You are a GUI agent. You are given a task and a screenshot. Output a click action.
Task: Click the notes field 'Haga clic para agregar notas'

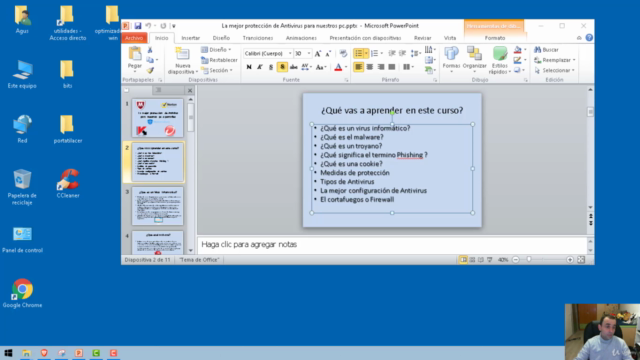[392, 245]
